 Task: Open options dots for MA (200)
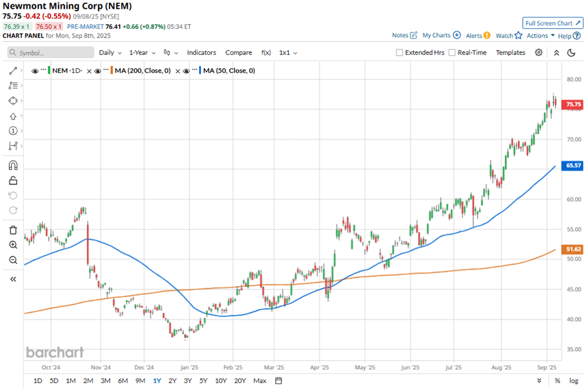pyautogui.click(x=106, y=69)
